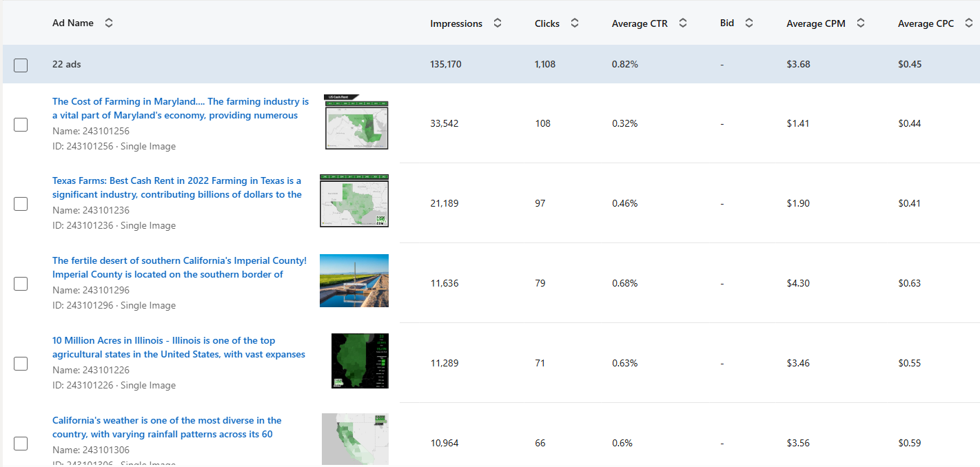This screenshot has height=467, width=980.
Task: Click the Bid column header label
Action: (x=727, y=23)
